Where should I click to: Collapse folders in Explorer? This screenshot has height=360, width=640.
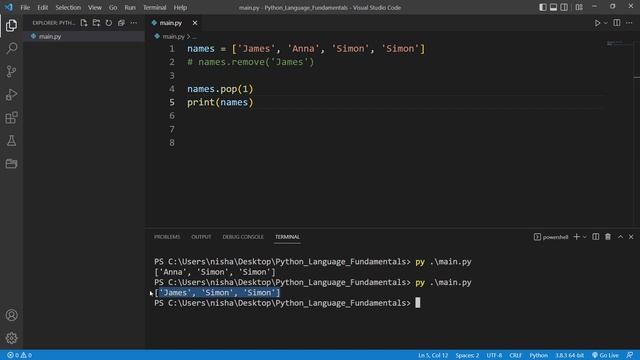(x=121, y=23)
